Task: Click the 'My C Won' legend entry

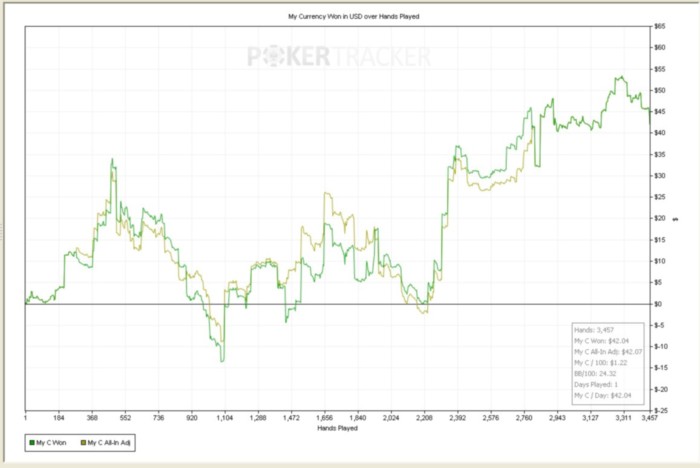Action: coord(47,443)
